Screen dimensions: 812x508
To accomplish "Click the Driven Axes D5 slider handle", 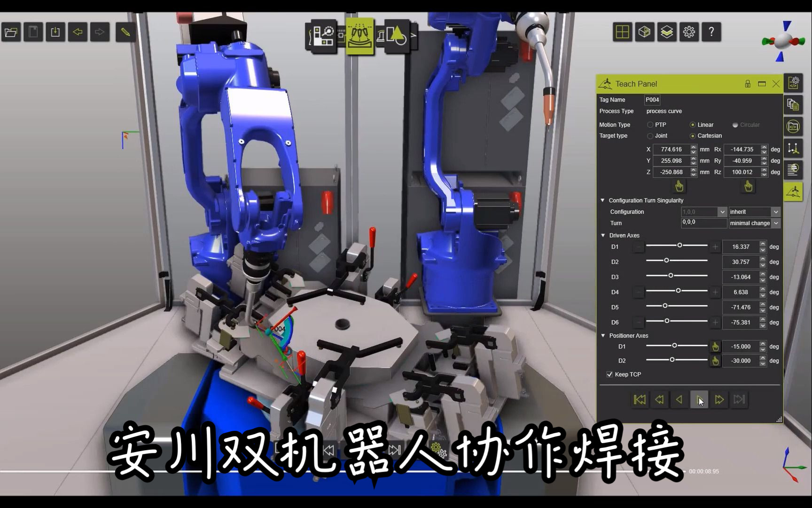I will tap(665, 306).
